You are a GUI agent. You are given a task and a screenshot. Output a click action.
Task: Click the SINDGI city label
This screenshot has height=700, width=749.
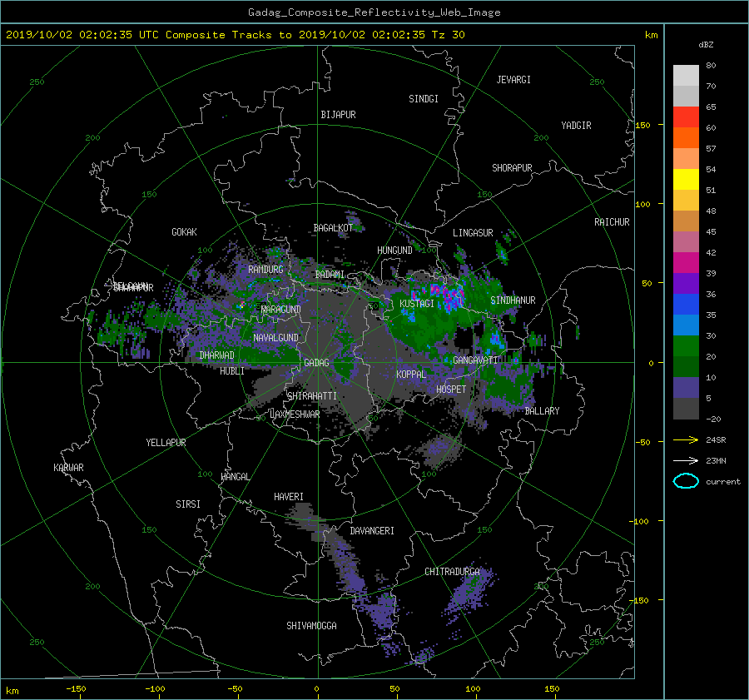(x=424, y=98)
